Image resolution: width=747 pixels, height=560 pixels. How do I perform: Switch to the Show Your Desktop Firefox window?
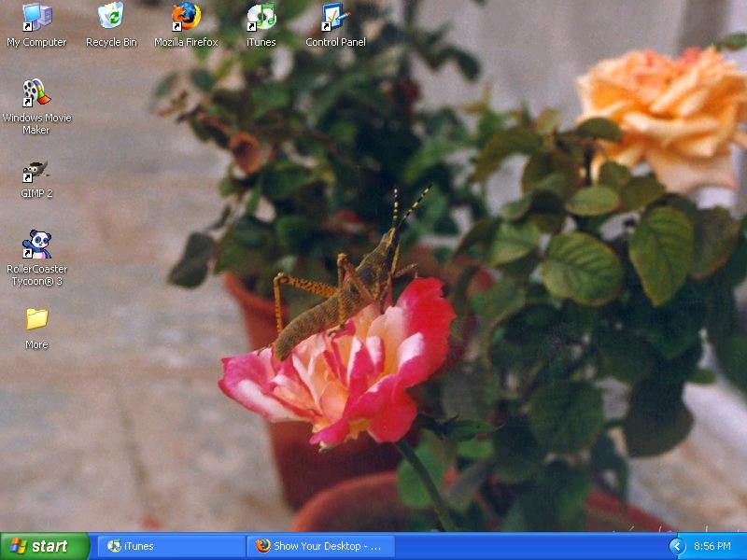click(320, 546)
